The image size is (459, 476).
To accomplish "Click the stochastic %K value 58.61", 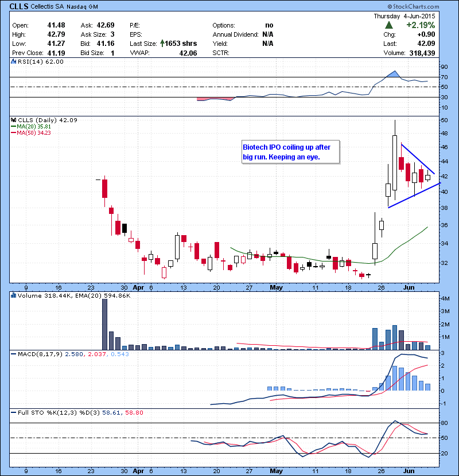I will 111,412.
